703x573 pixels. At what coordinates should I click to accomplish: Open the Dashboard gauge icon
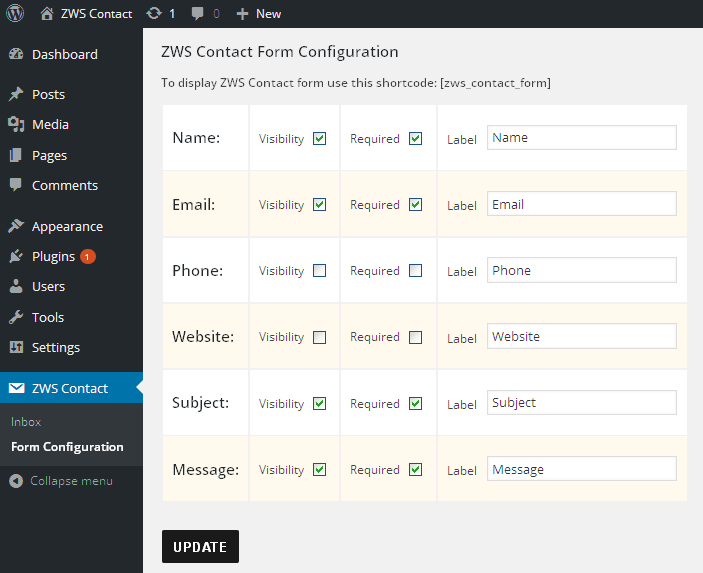click(x=16, y=54)
